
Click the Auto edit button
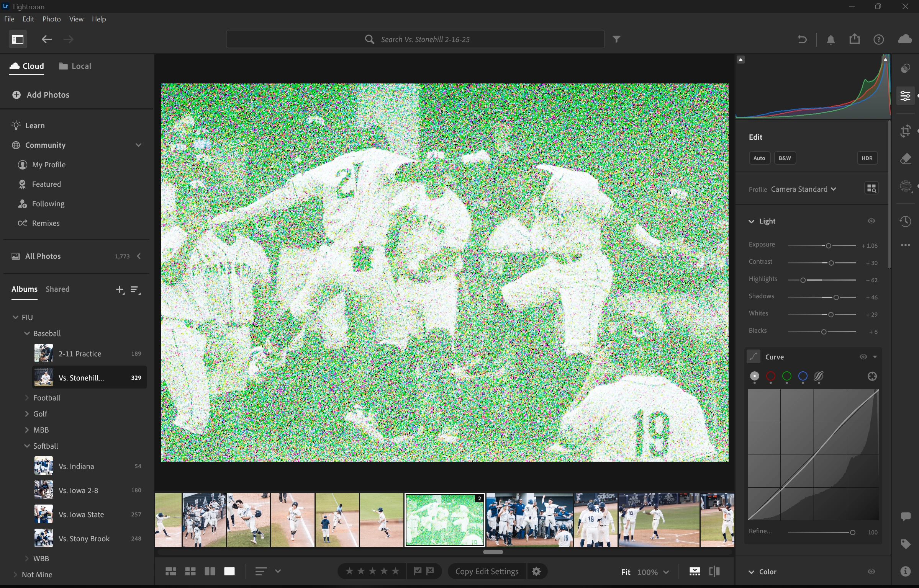point(759,158)
